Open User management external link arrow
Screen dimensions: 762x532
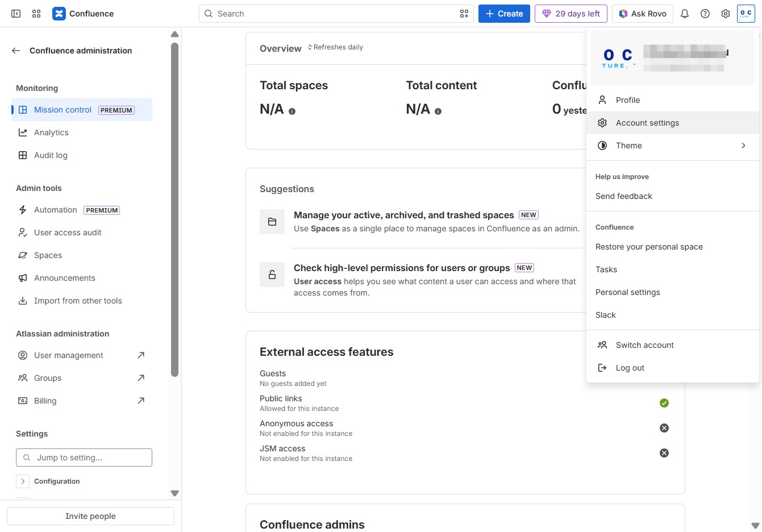[x=141, y=355]
